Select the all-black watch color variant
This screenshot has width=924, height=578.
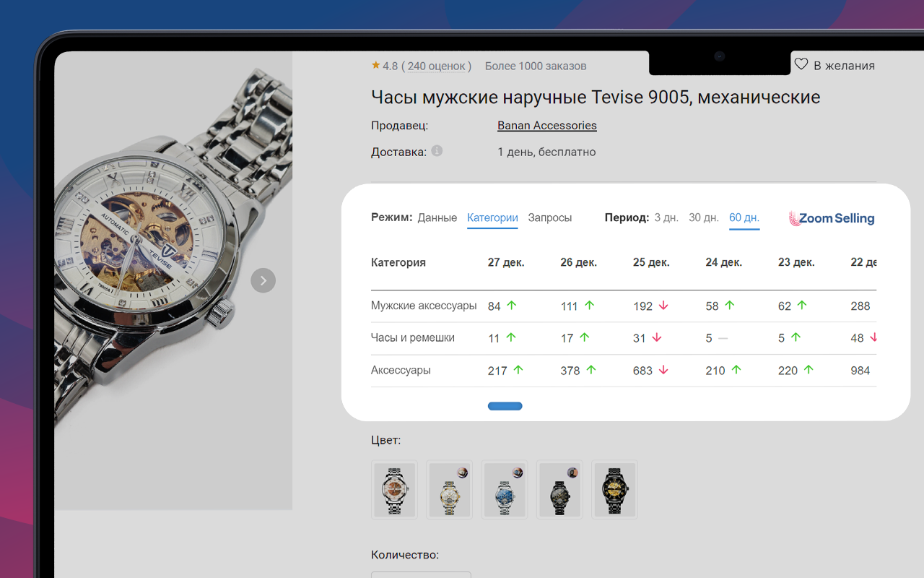(x=559, y=489)
